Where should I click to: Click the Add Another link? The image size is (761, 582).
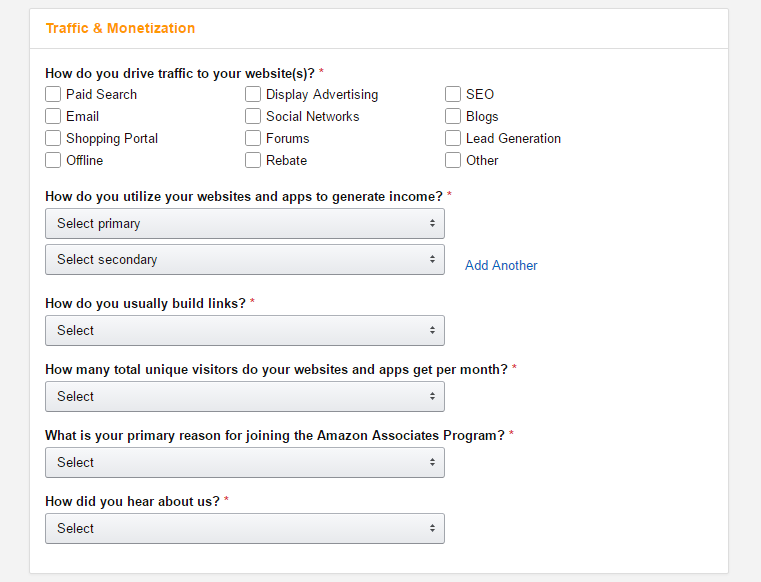tap(501, 266)
